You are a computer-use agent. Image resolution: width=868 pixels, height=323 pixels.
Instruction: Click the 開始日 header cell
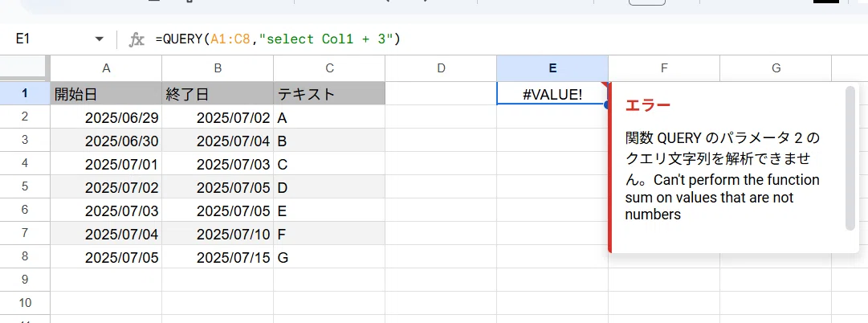tap(106, 94)
